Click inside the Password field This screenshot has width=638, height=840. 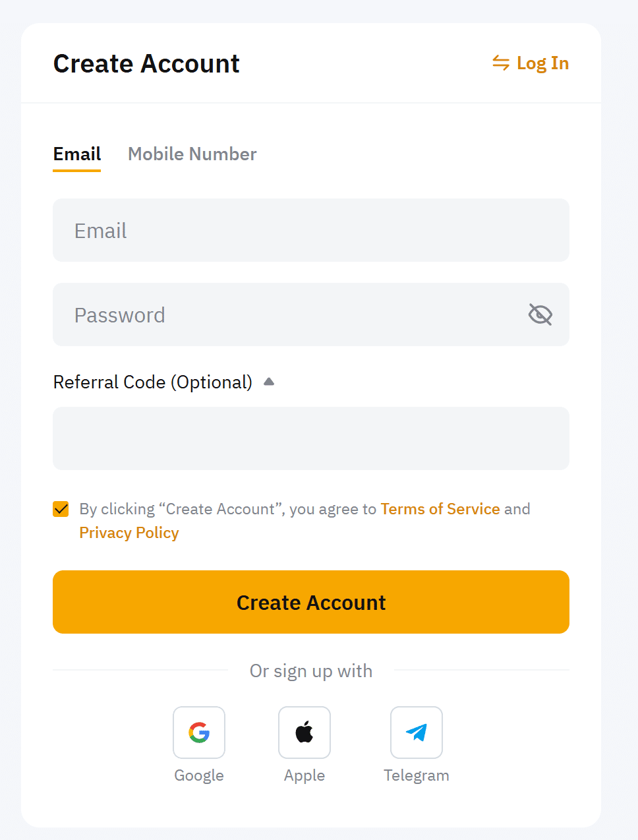click(290, 315)
